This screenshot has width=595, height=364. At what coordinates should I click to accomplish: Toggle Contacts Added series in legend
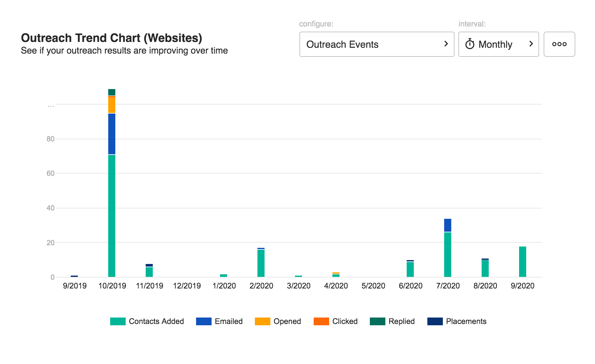tap(156, 321)
